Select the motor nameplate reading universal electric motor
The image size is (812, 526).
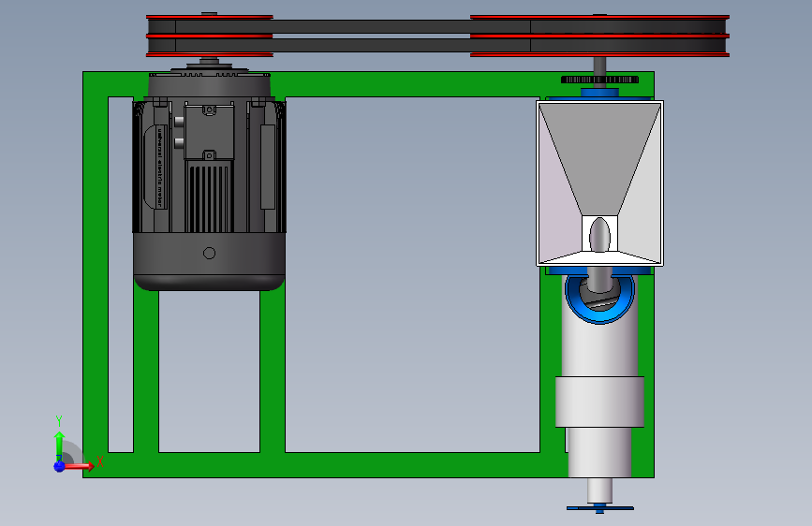pyautogui.click(x=160, y=167)
